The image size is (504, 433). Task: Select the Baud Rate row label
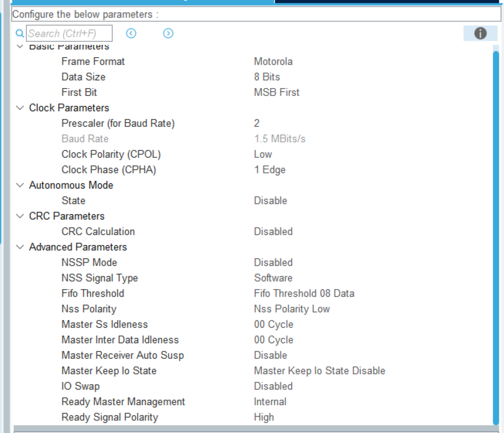[x=85, y=139]
